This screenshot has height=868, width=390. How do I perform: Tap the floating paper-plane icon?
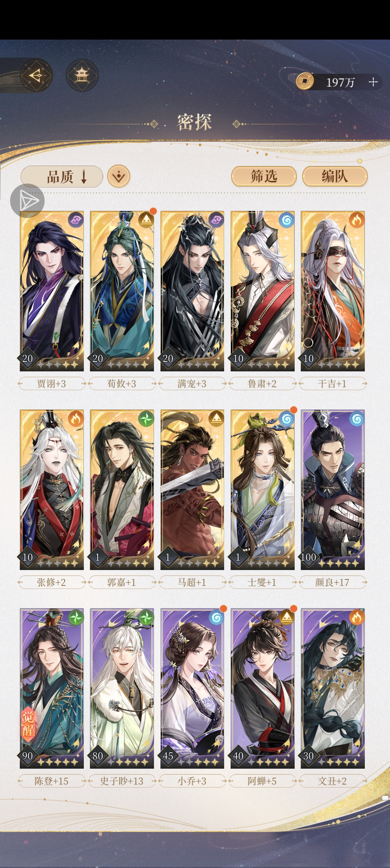[27, 201]
